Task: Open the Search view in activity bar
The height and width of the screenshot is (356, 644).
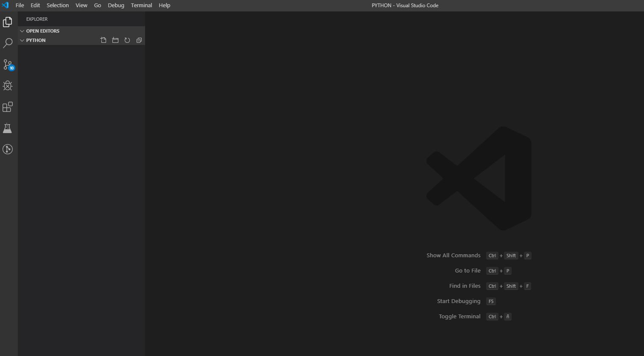Action: (8, 43)
